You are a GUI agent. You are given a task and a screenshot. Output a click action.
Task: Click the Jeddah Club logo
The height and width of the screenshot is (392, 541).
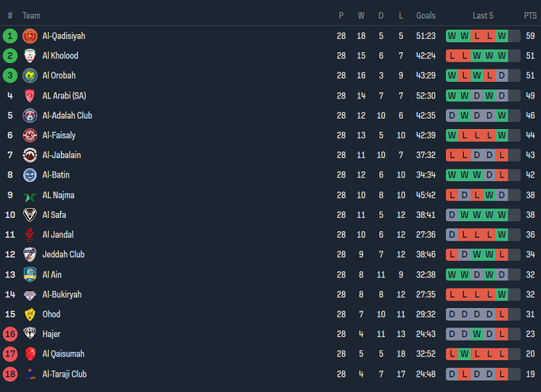(30, 255)
